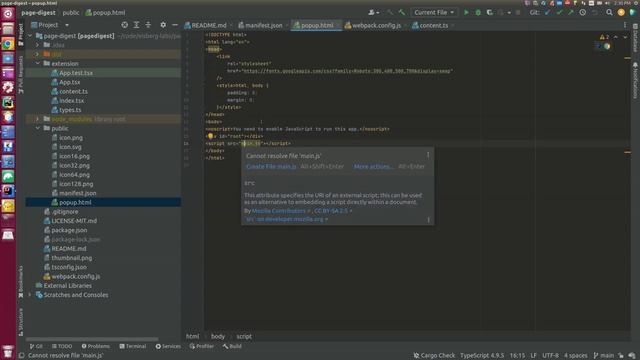Run with coverage icon in toolbar

[x=489, y=13]
